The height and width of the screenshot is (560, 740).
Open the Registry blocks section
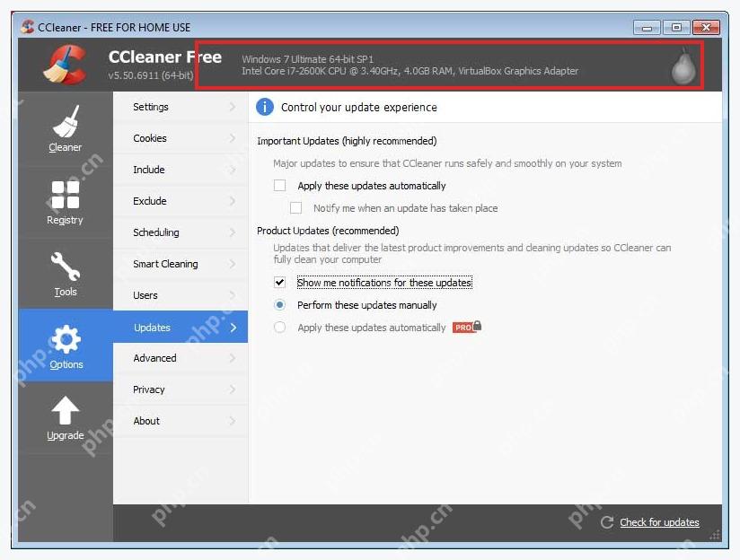coord(66,202)
